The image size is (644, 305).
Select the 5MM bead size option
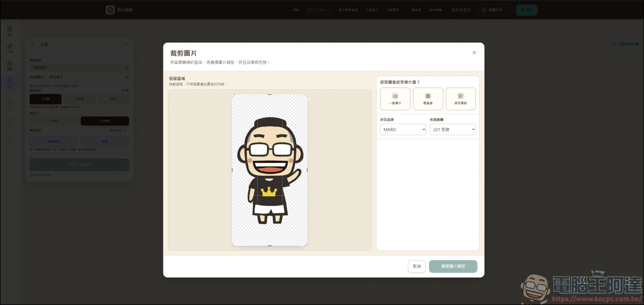point(54,121)
